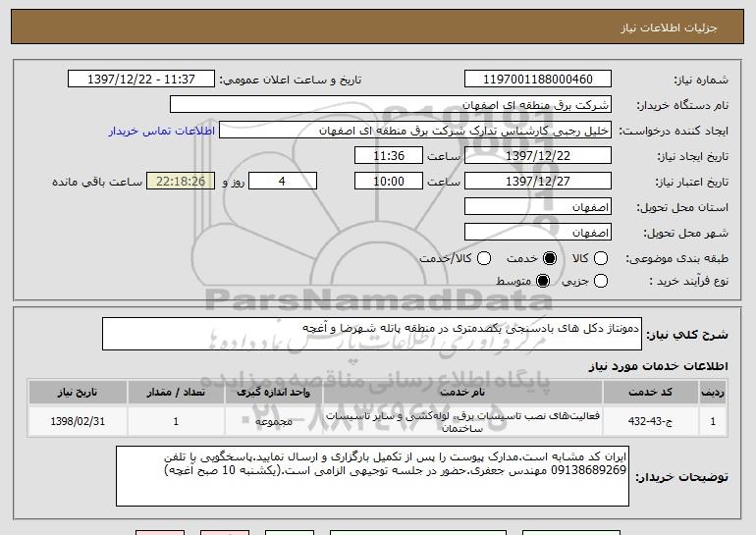Click the validity date 1397/12/27 field
The width and height of the screenshot is (756, 535).
click(538, 182)
